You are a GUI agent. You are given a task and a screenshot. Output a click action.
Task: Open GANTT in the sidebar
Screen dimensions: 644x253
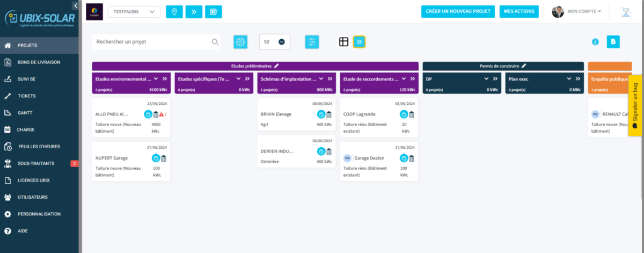coord(26,112)
